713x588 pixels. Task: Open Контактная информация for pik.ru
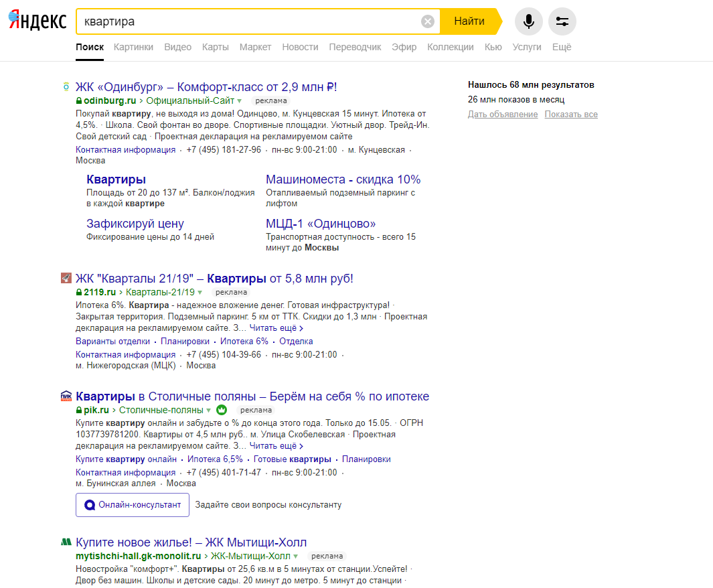coord(125,473)
